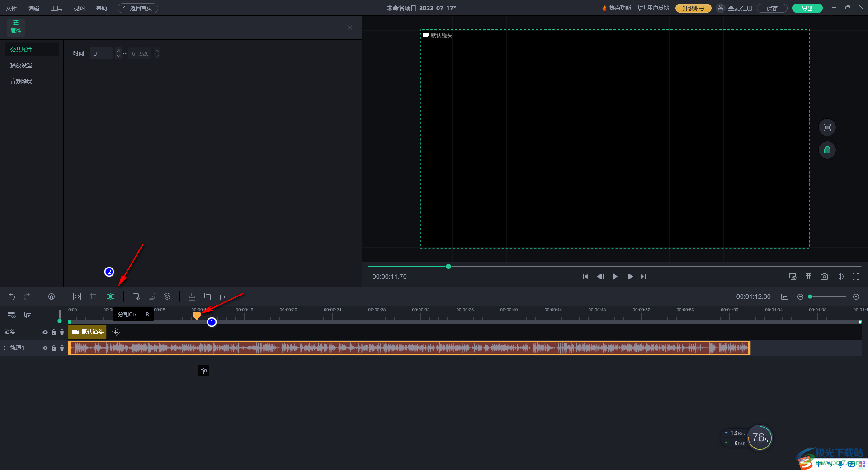Zoom out the timeline with minus icon
The width and height of the screenshot is (868, 470).
click(800, 296)
